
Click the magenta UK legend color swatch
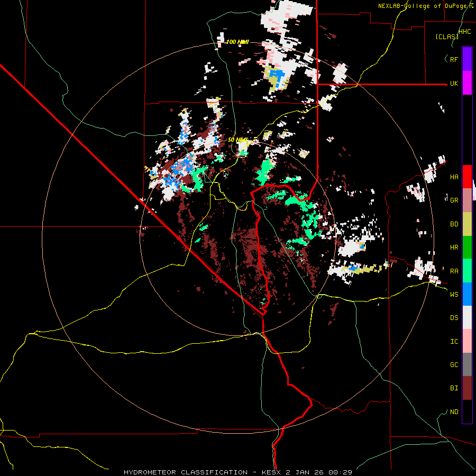[x=467, y=83]
